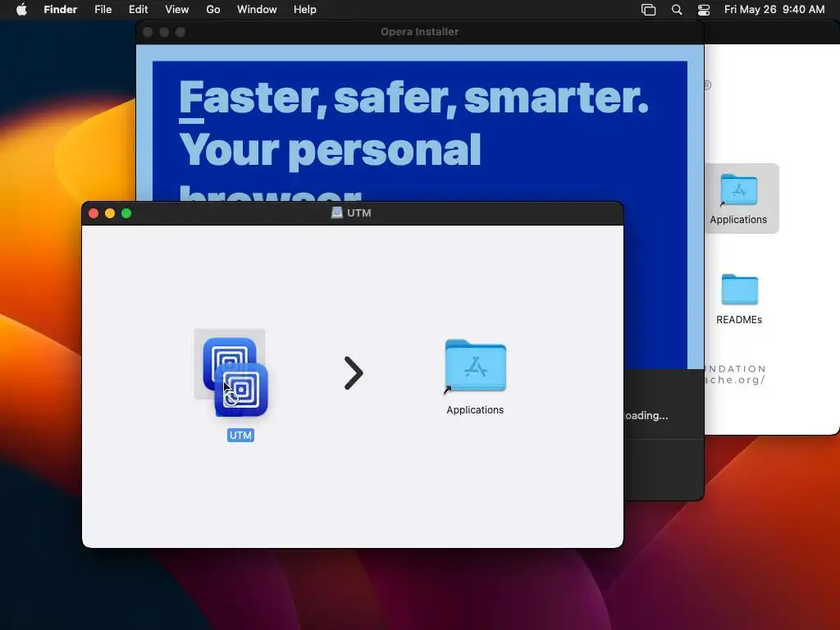Click the Stage Manager menu bar icon

[x=648, y=10]
